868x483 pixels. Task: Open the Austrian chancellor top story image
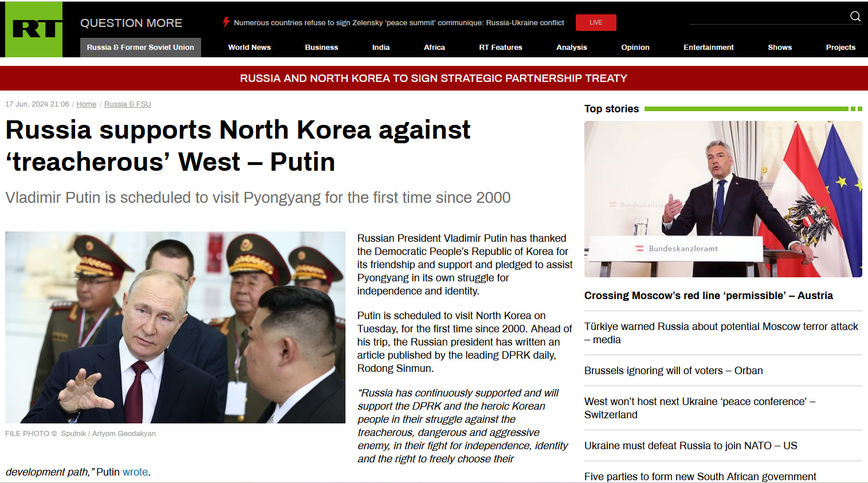point(723,199)
